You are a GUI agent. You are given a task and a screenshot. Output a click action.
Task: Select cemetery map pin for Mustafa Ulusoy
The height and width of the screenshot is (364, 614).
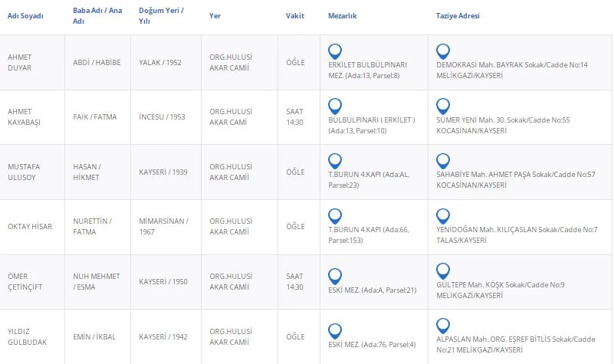coord(334,161)
